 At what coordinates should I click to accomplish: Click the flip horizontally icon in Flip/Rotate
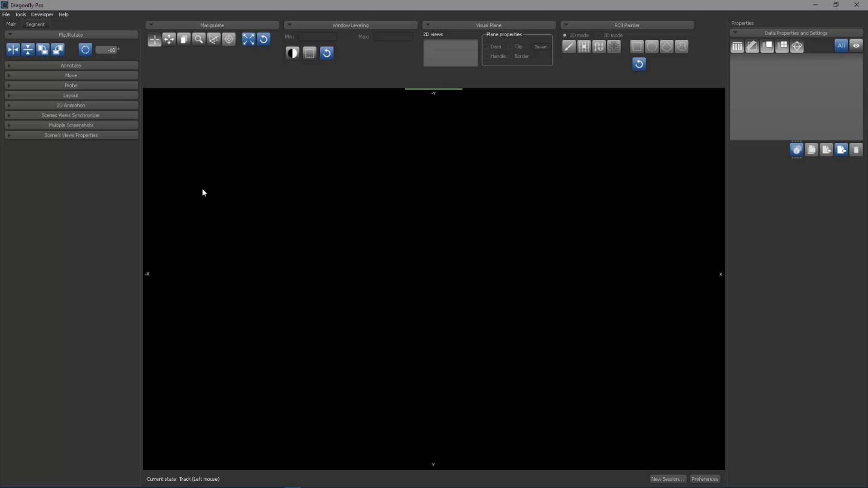tap(13, 50)
